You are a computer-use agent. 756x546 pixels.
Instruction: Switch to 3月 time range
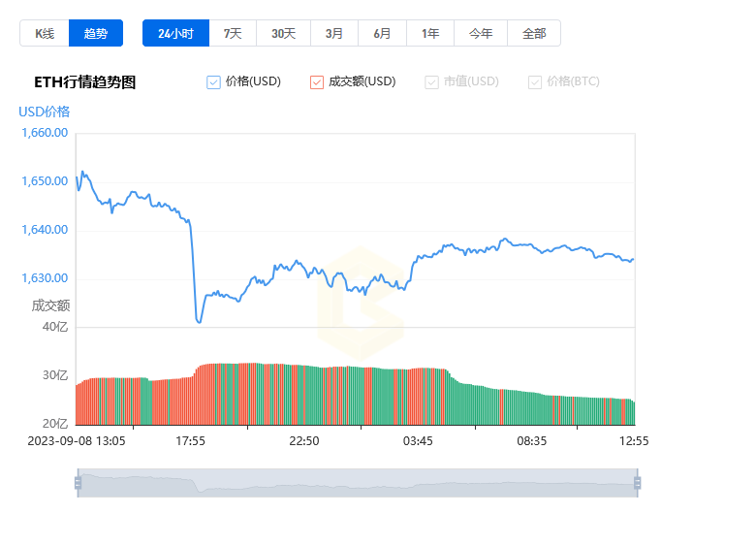point(334,33)
